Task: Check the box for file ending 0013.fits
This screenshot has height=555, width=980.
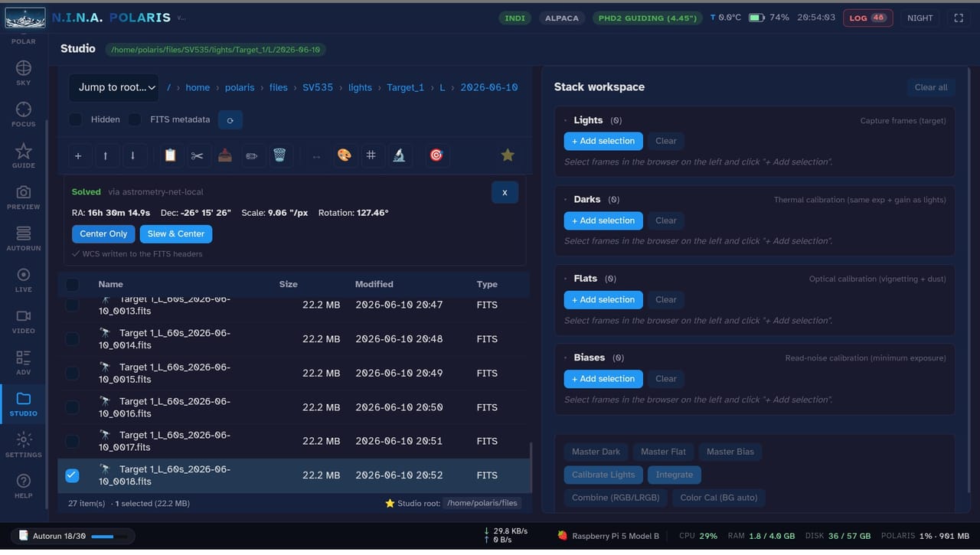Action: point(72,305)
